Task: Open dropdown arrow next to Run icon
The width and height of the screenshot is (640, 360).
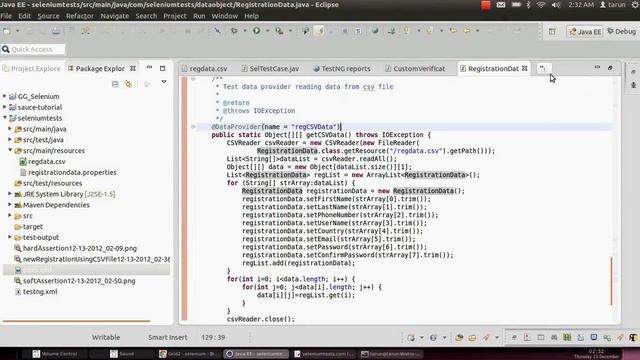Action: pyautogui.click(x=267, y=31)
